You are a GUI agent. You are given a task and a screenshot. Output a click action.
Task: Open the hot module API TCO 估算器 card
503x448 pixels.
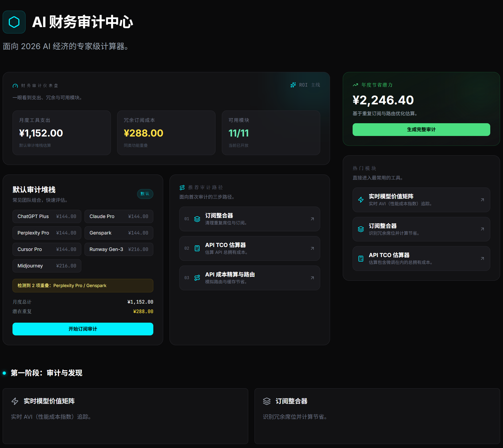tap(421, 258)
